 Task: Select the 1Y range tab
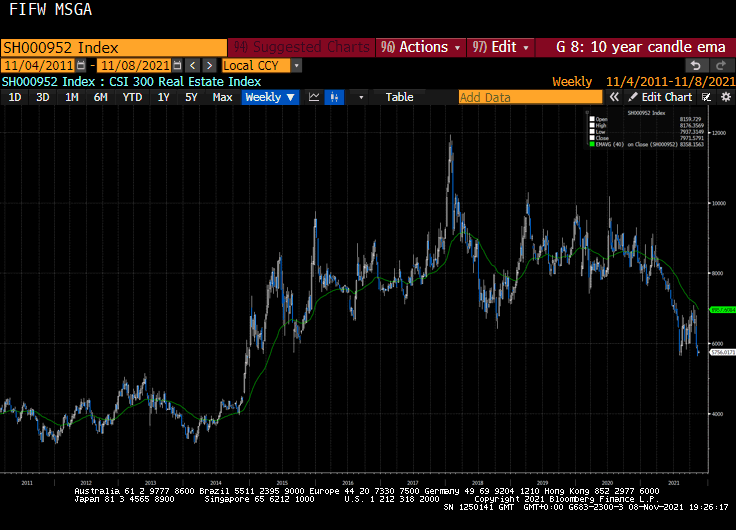[163, 97]
